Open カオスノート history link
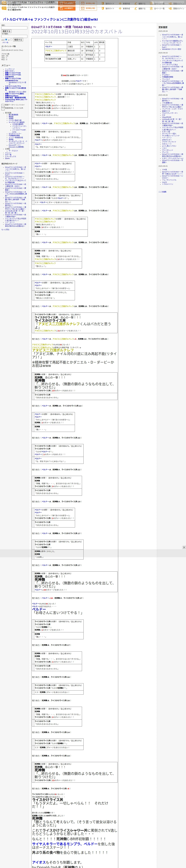This screenshot has height=868, width=186. click(x=167, y=144)
